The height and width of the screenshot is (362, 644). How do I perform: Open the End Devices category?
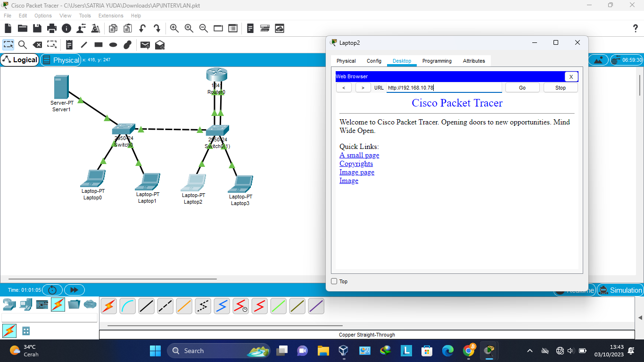coord(26,304)
